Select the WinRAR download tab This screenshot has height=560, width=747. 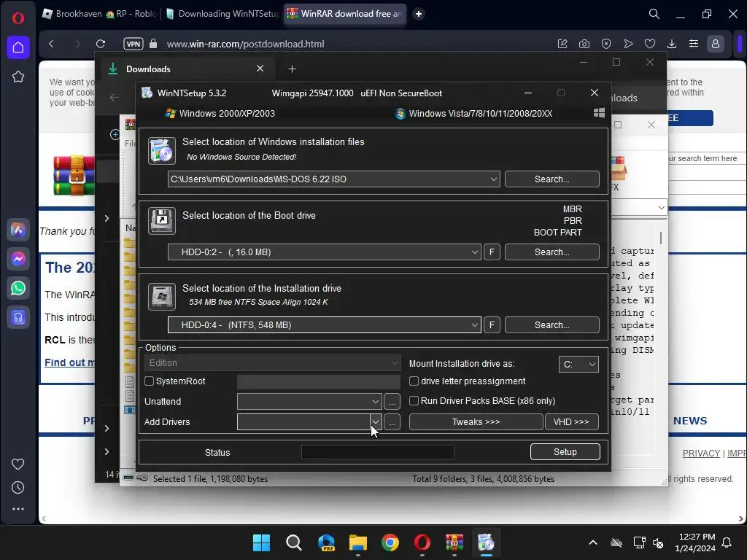344,14
